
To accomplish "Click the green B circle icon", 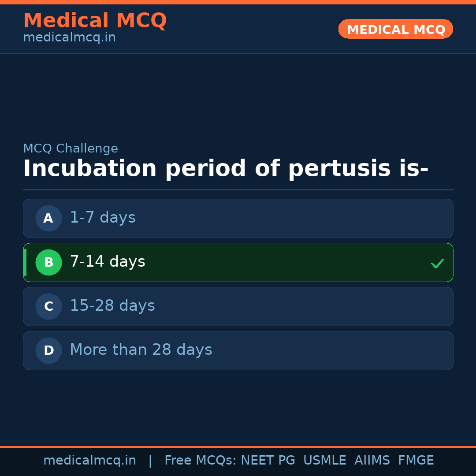I will [x=48, y=262].
